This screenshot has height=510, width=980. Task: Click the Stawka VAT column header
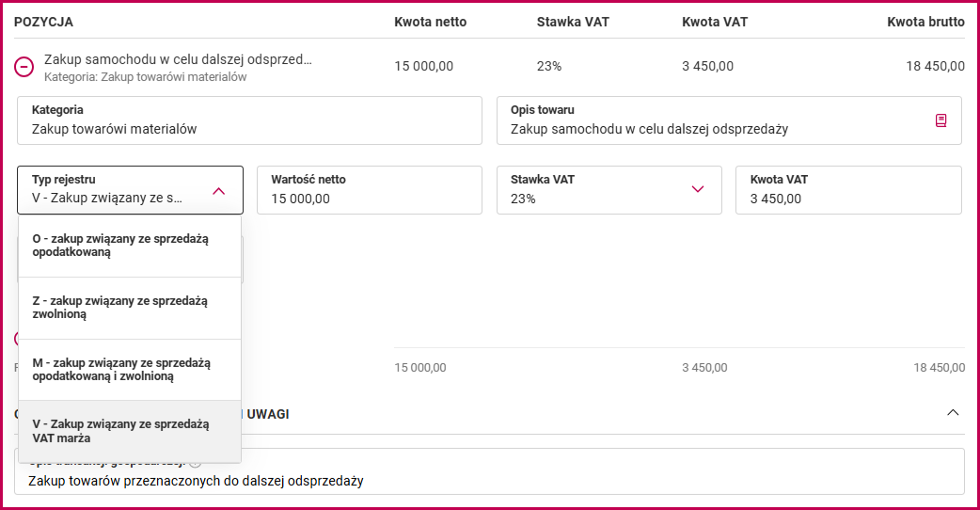click(x=573, y=22)
